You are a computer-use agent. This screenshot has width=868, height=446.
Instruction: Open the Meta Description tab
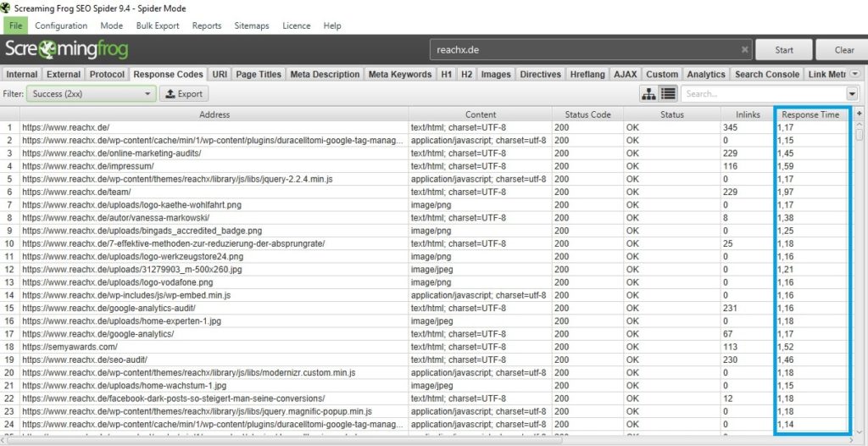coord(325,75)
